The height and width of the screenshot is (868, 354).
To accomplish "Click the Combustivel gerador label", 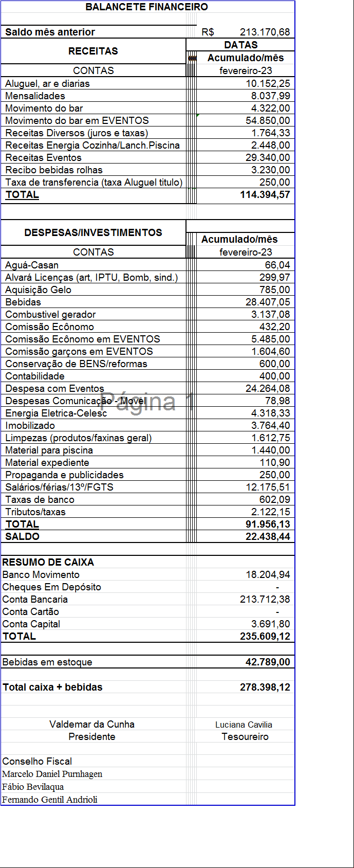I will pyautogui.click(x=50, y=314).
